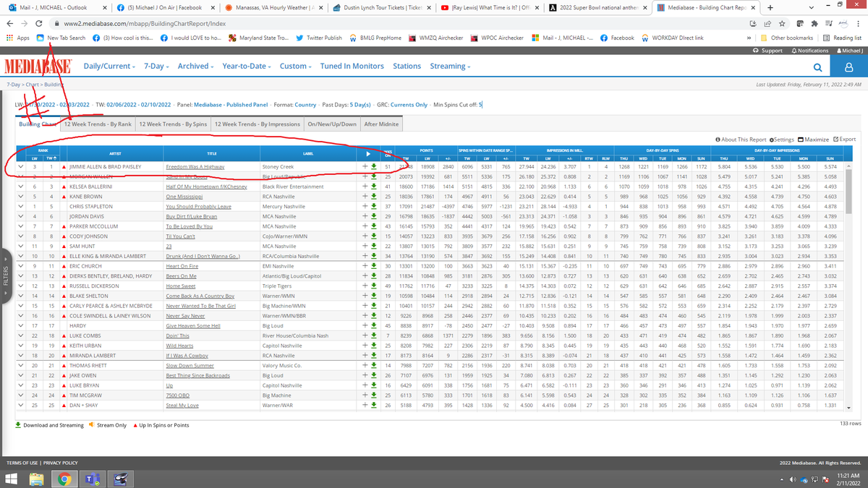Open the user profile icon in blue box

pyautogui.click(x=850, y=67)
